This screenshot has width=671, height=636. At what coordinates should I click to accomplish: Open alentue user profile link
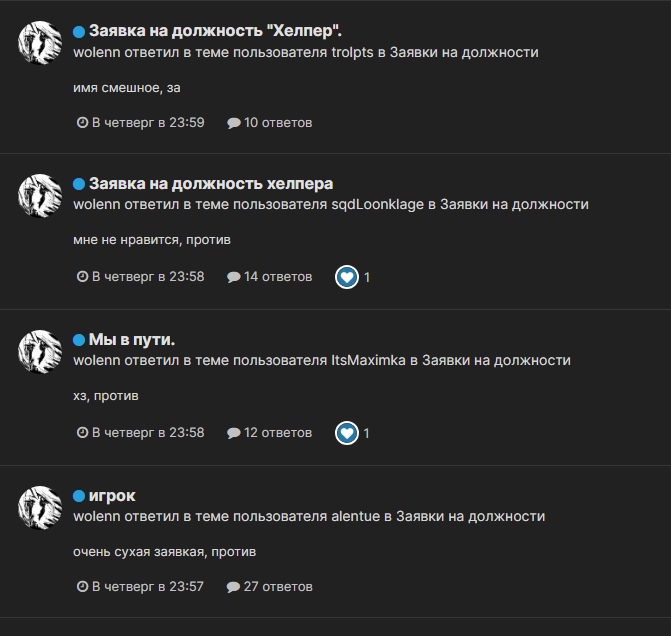pyautogui.click(x=356, y=517)
